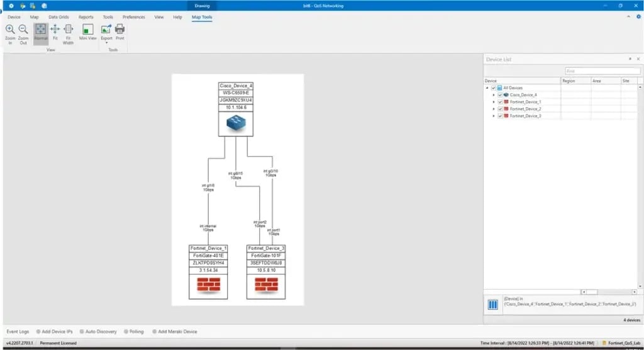Click the Device List scroll-up arrow
The width and height of the screenshot is (644, 350).
(x=640, y=87)
